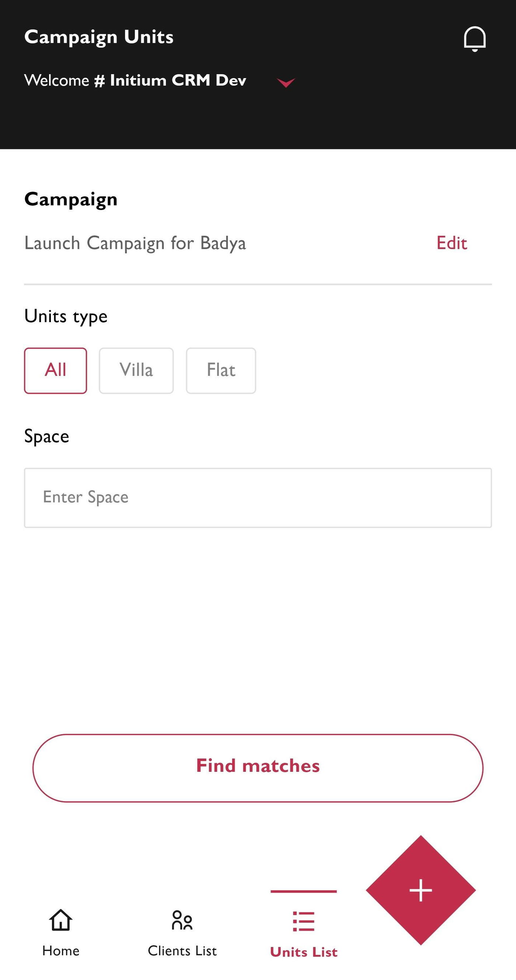The width and height of the screenshot is (516, 980).
Task: Open notifications with the bell icon
Action: click(474, 38)
